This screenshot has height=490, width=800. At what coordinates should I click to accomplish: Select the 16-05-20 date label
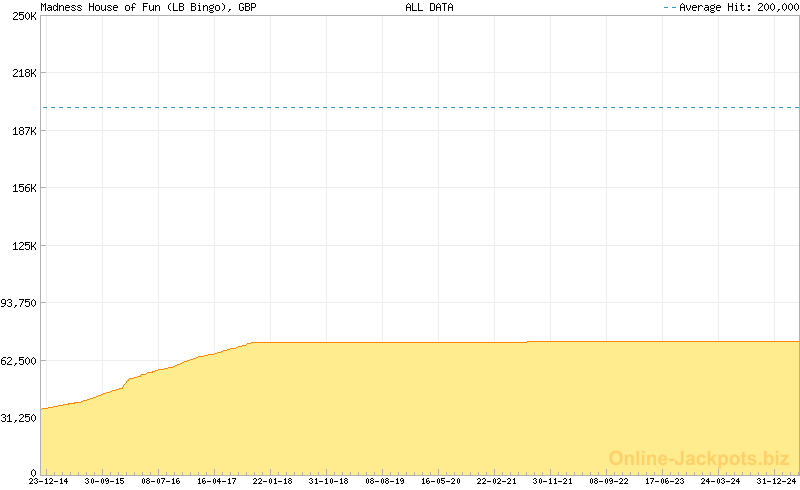coord(440,481)
